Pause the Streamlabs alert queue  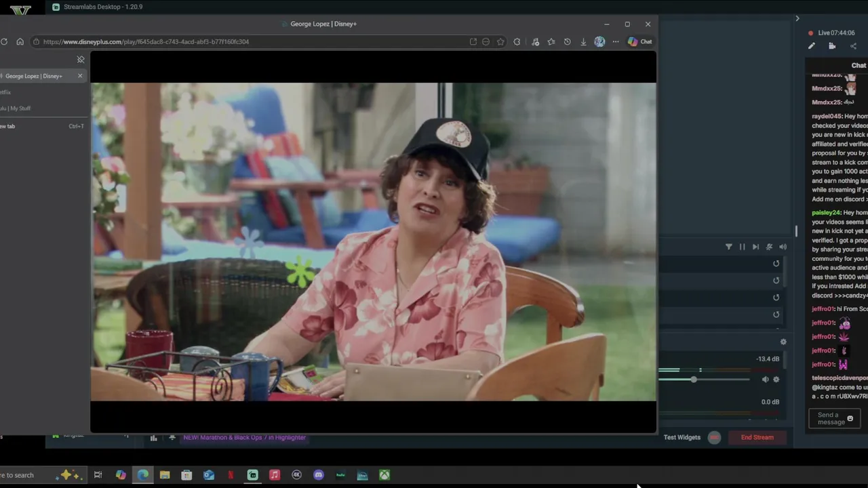point(742,247)
